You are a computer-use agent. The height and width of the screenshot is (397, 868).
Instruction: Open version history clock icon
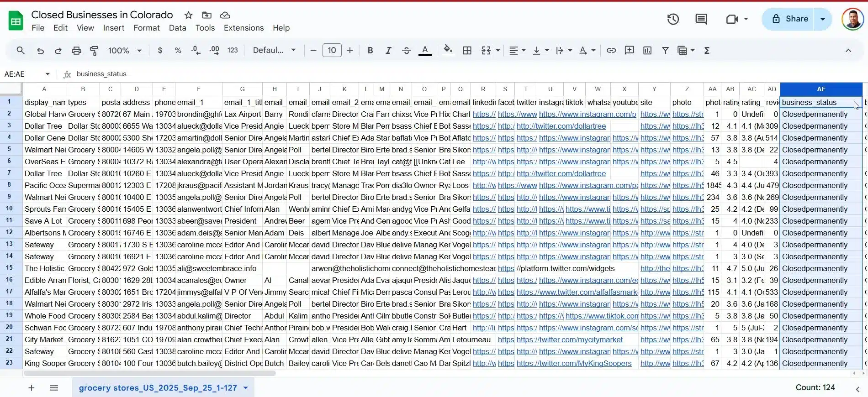pyautogui.click(x=673, y=19)
